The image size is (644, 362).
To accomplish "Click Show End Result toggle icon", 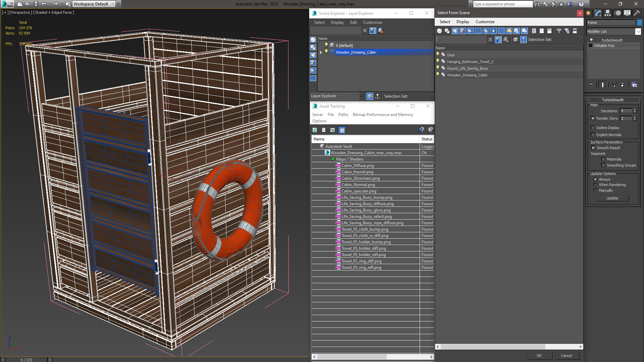I will 603,85.
